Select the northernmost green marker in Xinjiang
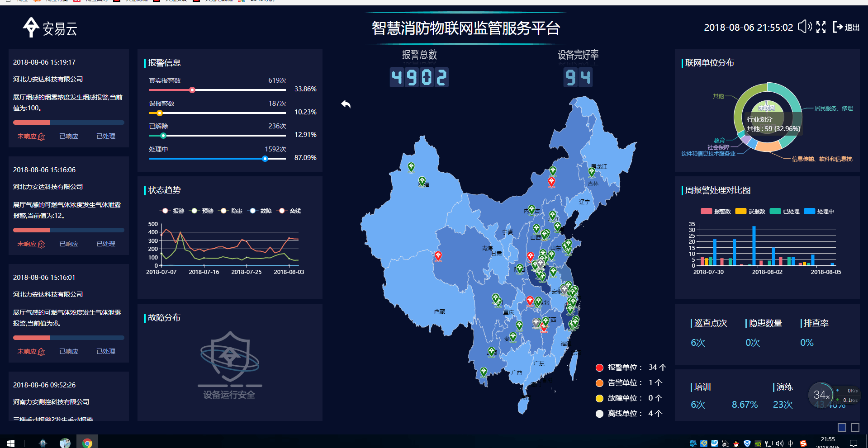868x448 pixels. 411,167
